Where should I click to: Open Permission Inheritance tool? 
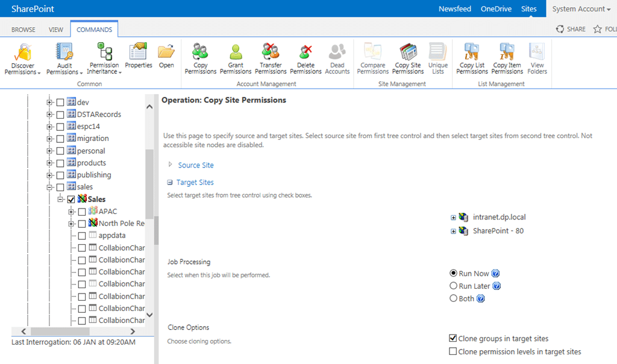pos(104,52)
